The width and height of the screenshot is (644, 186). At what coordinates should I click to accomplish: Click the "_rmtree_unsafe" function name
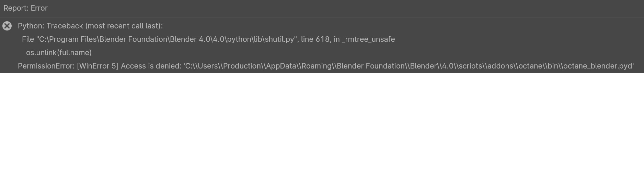pyautogui.click(x=368, y=39)
